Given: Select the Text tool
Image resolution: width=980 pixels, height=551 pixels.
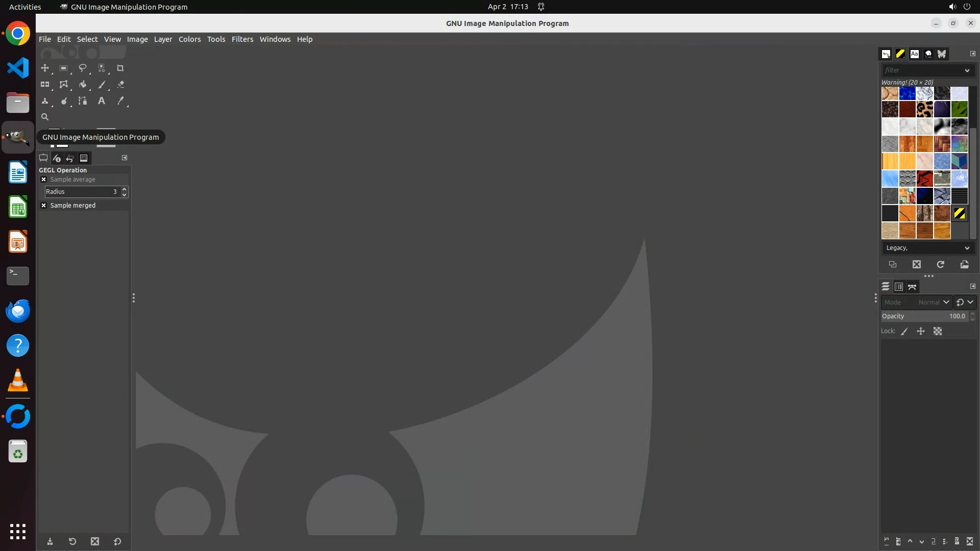Looking at the screenshot, I should [102, 101].
